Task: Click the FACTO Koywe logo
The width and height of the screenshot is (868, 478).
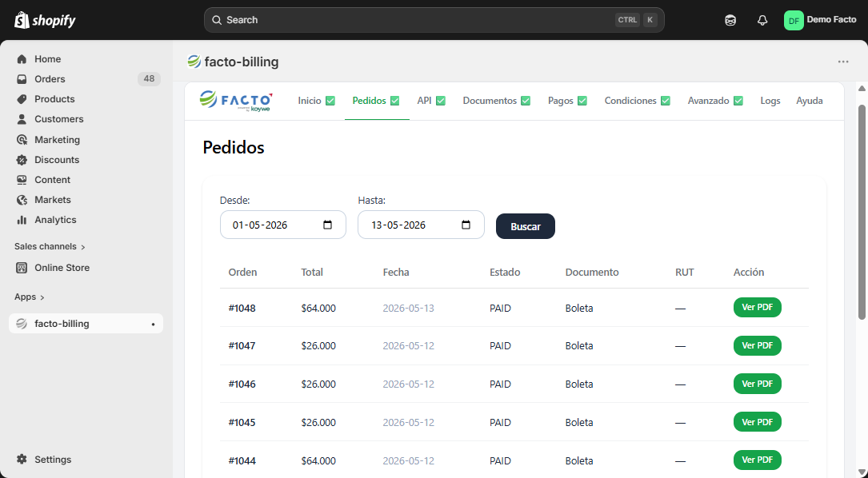Action: click(x=236, y=101)
